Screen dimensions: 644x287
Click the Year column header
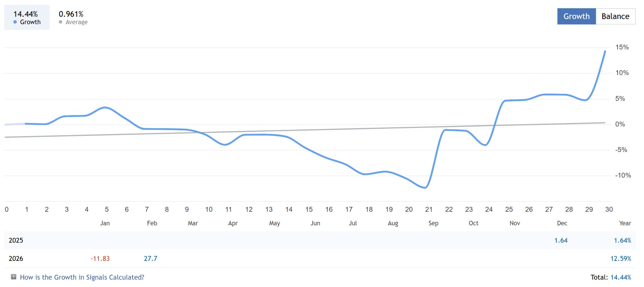click(625, 223)
